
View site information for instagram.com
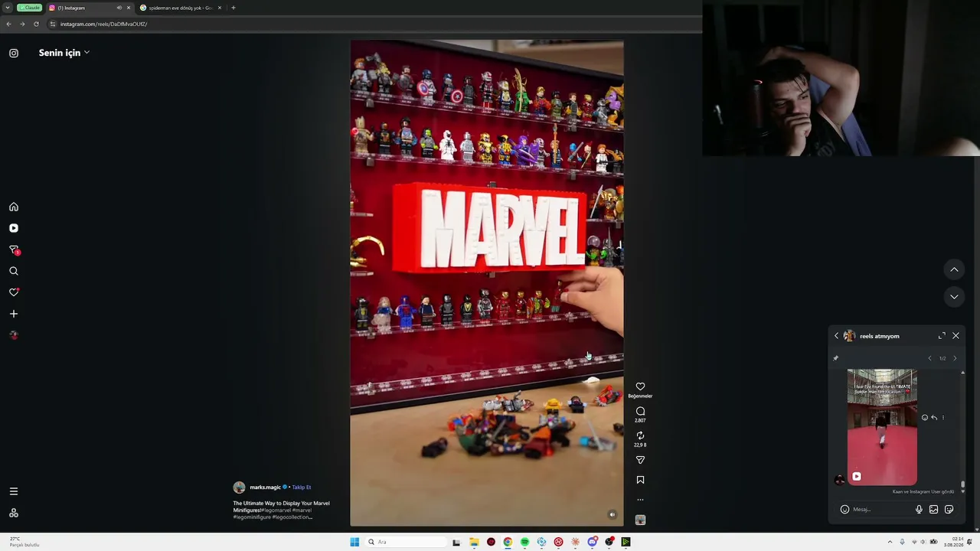[53, 24]
